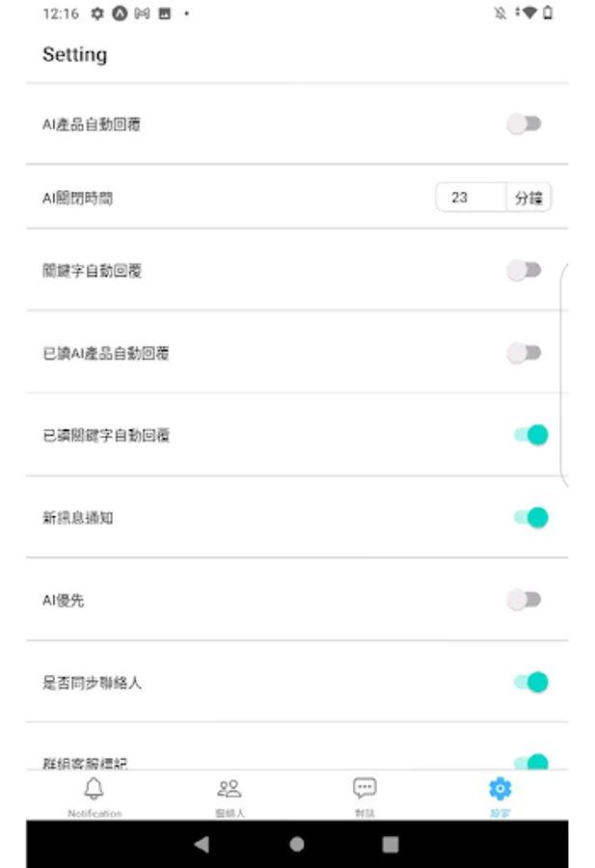The width and height of the screenshot is (595, 868).
Task: Disable 是否同步聯絡人 switch
Action: (531, 682)
